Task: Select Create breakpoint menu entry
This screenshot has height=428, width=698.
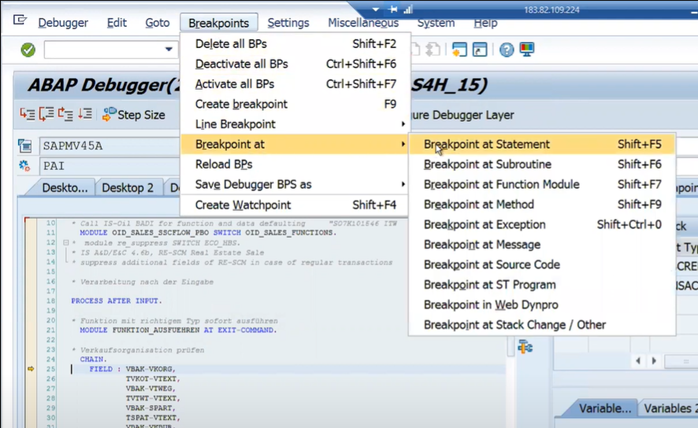Action: click(294, 104)
